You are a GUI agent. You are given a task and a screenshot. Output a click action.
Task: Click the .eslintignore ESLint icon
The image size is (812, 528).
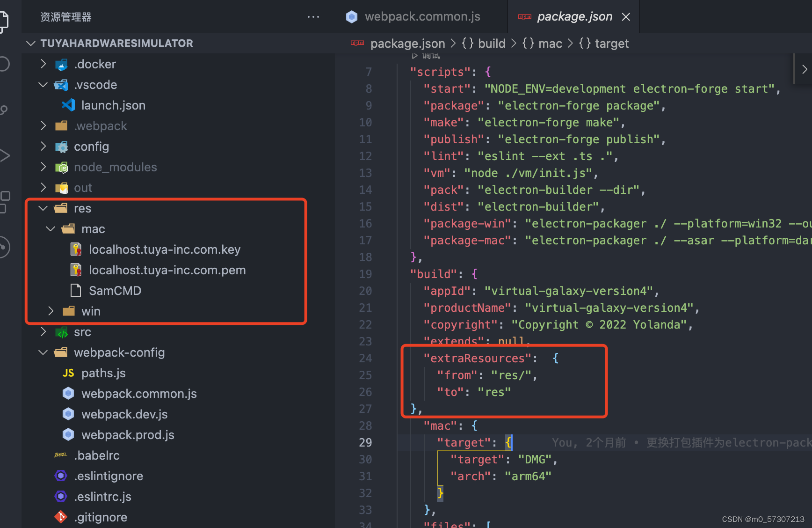click(x=61, y=476)
